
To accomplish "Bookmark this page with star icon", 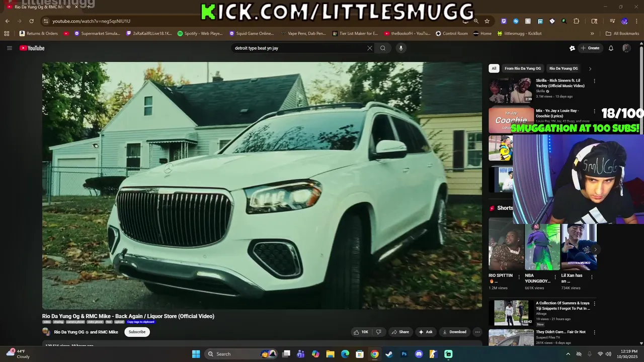I will [x=487, y=21].
